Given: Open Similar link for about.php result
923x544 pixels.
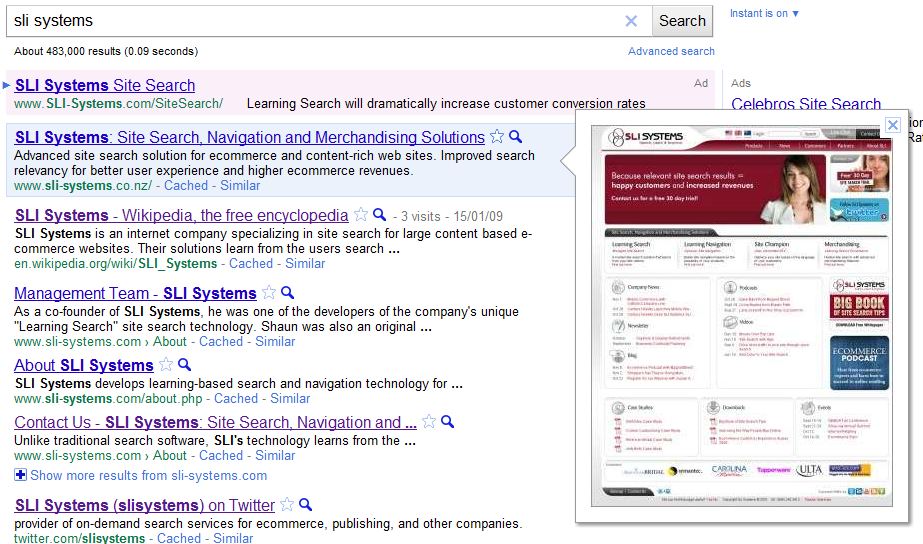Looking at the screenshot, I should pos(290,399).
